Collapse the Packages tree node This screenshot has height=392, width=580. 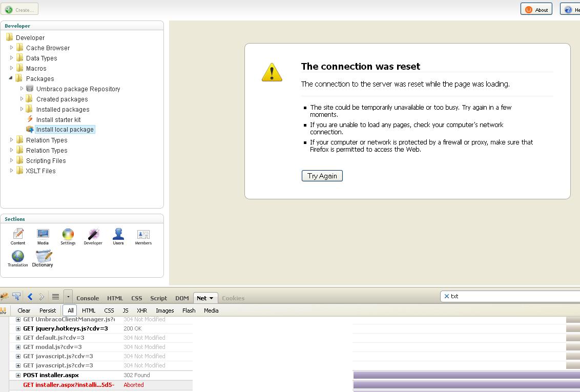11,78
